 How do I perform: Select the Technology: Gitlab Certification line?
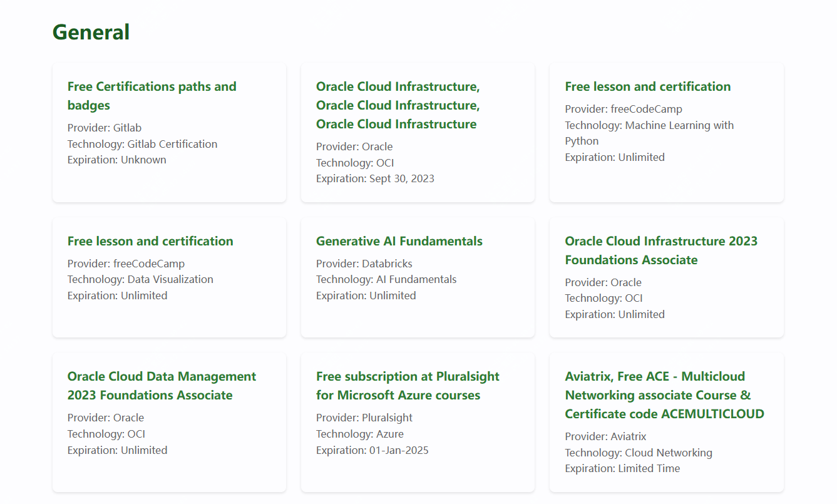pyautogui.click(x=142, y=144)
